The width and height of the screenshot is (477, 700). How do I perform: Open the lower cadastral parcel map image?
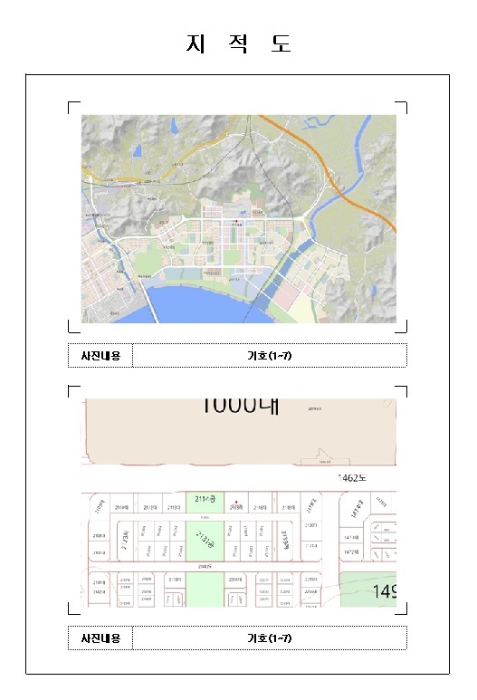point(238,503)
